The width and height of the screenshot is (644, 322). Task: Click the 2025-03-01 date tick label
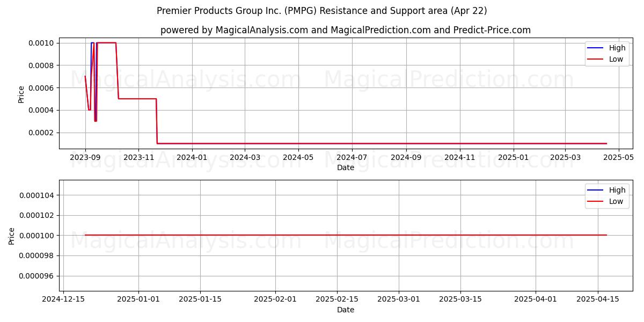click(x=399, y=299)
